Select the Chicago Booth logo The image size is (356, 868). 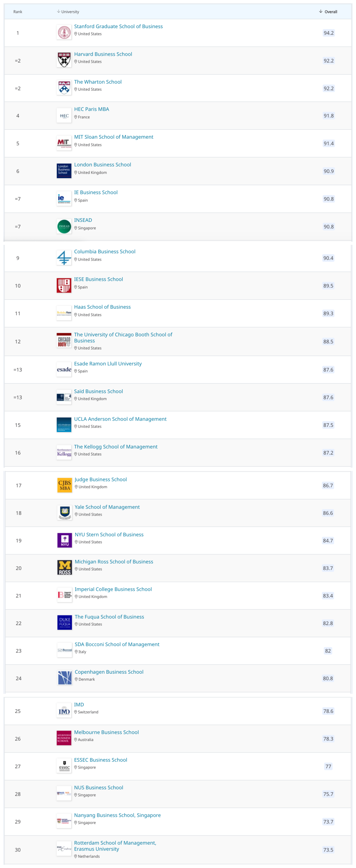(64, 340)
